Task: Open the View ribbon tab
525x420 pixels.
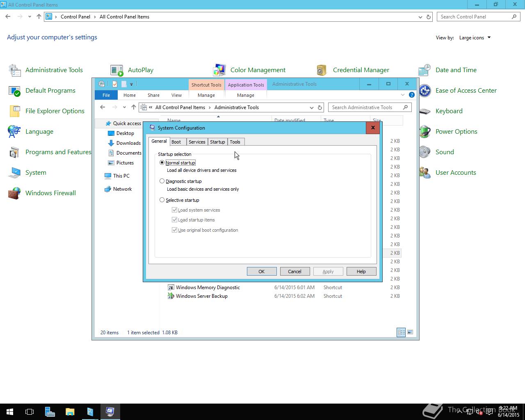Action: point(176,95)
